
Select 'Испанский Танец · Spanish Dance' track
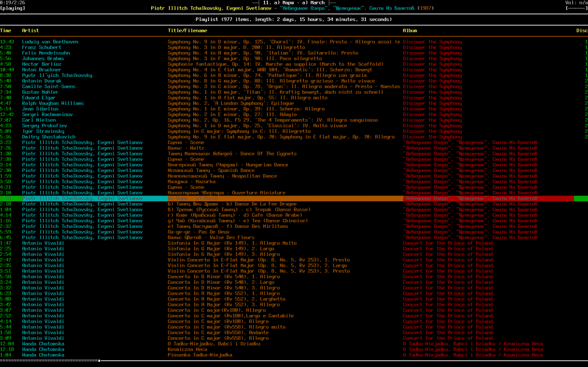294,171
